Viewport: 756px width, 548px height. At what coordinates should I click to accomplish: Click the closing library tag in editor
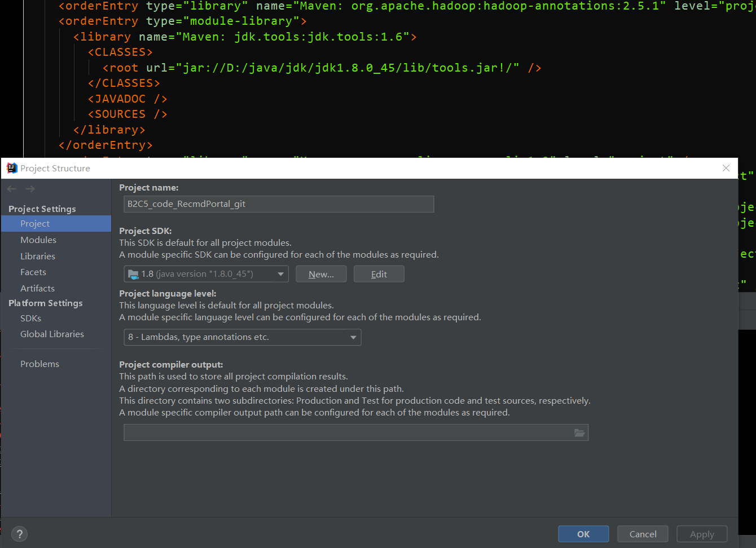coord(109,130)
